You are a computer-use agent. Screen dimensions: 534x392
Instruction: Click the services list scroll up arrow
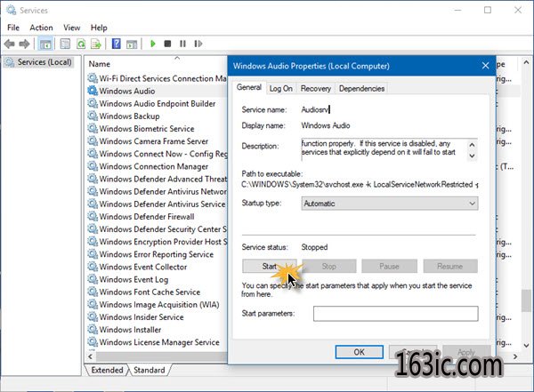[x=526, y=62]
